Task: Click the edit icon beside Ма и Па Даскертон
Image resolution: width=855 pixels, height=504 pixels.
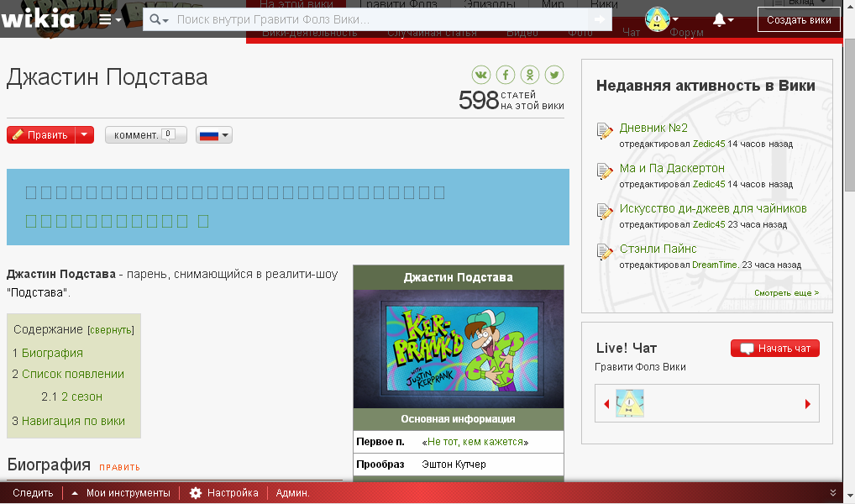Action: point(605,171)
